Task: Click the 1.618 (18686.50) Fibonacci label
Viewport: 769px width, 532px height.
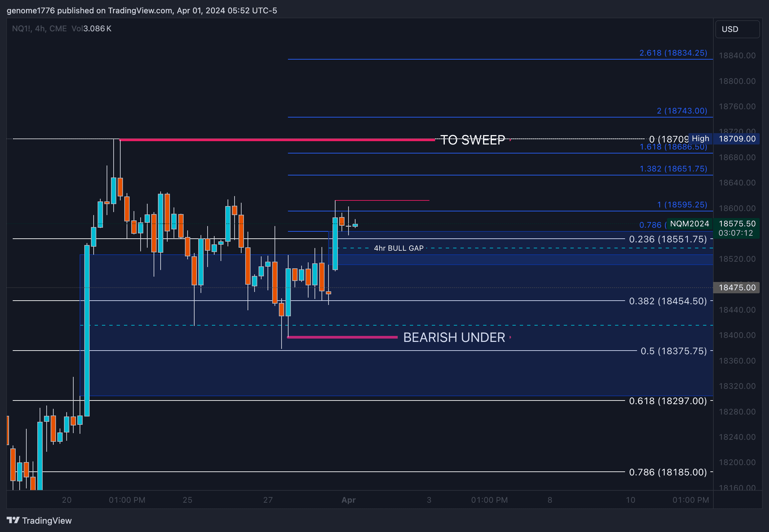Action: pos(673,147)
